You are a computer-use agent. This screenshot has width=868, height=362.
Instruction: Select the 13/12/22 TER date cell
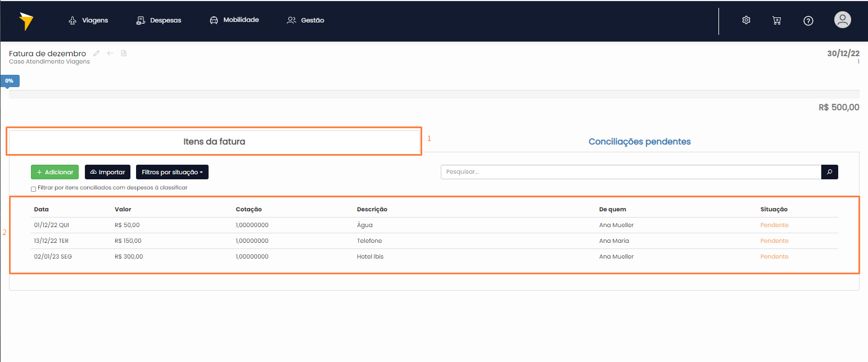[x=51, y=241]
